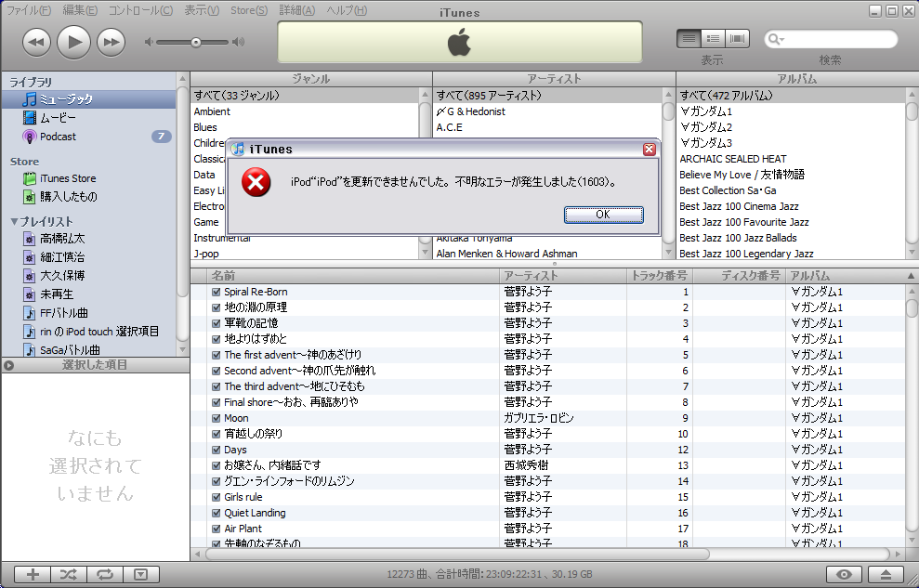
Task: Click the Previous track rewind button
Action: (x=36, y=42)
